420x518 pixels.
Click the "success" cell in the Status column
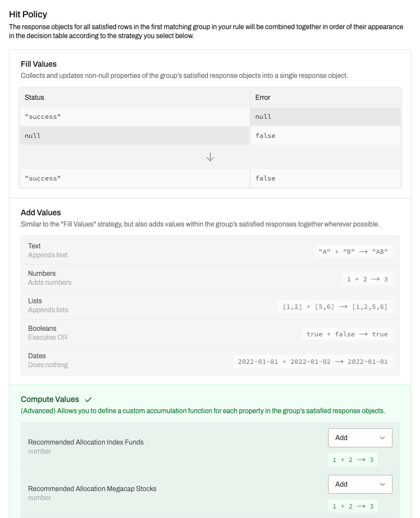click(x=42, y=116)
